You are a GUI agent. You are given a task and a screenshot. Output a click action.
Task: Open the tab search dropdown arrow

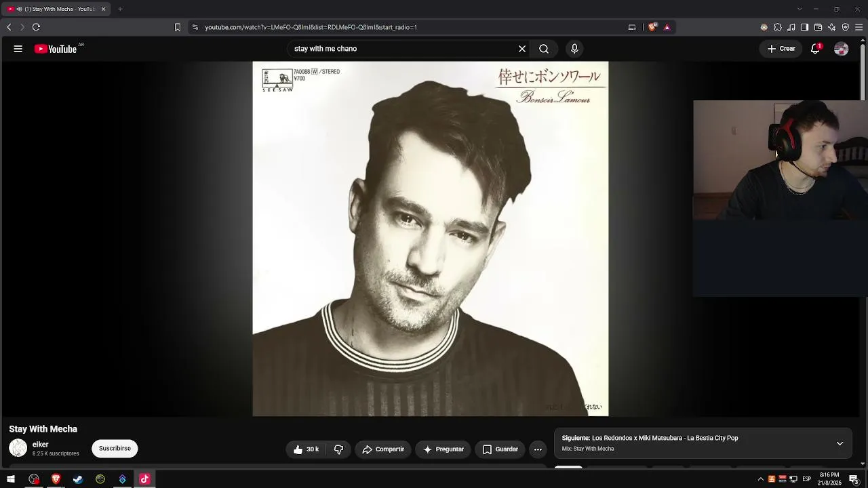[800, 9]
